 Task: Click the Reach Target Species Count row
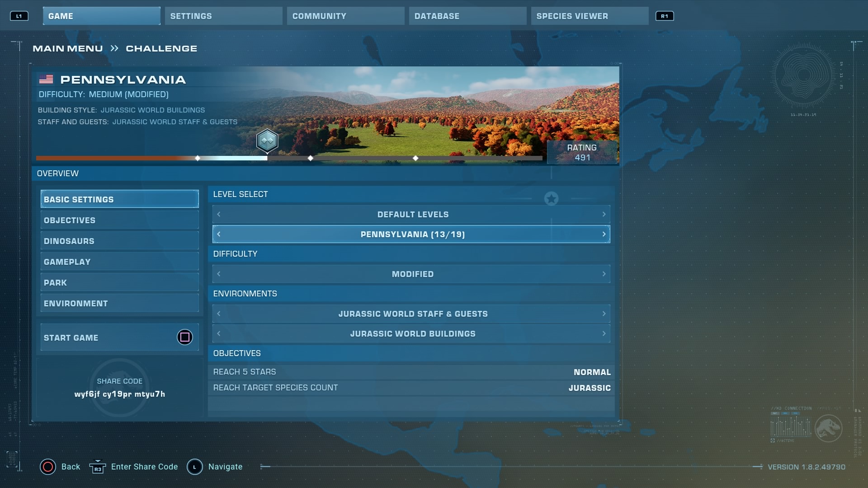pyautogui.click(x=411, y=388)
